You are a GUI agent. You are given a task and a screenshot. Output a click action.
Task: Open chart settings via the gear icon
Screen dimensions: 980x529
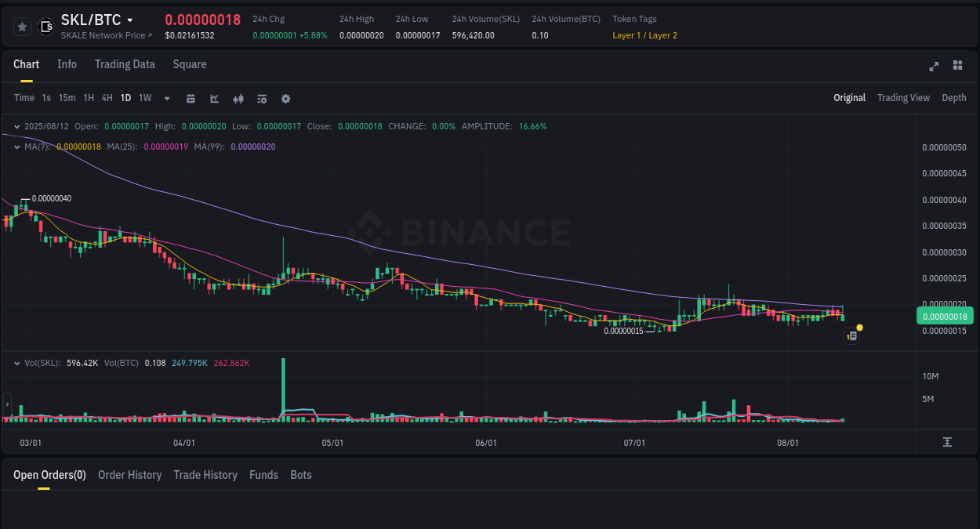point(285,98)
